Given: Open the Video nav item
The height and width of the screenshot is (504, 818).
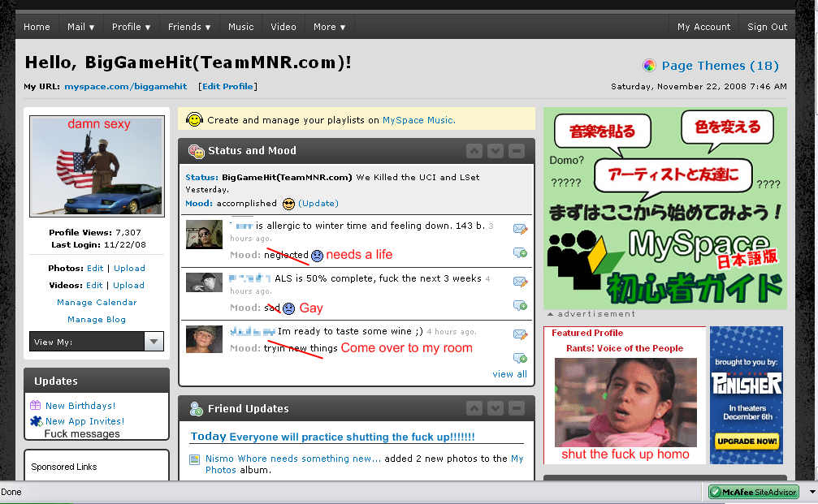Looking at the screenshot, I should click(283, 27).
